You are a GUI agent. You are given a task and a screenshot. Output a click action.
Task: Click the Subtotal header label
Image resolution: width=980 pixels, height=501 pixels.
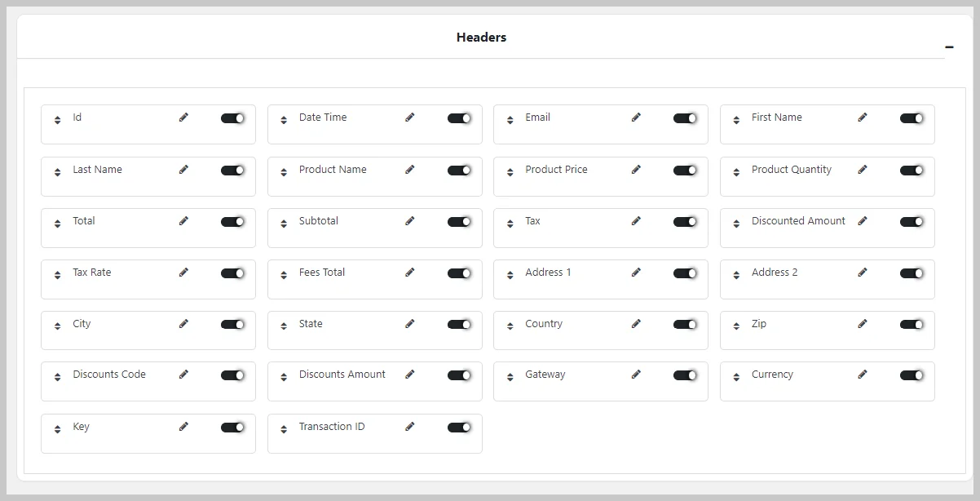(318, 221)
